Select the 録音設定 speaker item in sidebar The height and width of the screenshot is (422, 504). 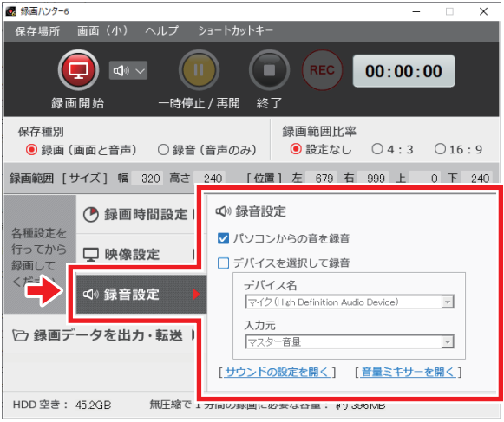(x=141, y=294)
